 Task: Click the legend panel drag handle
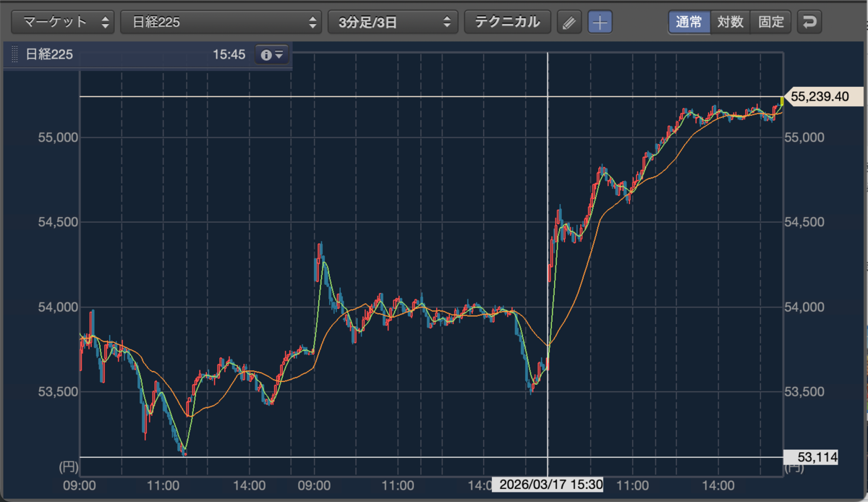(14, 54)
